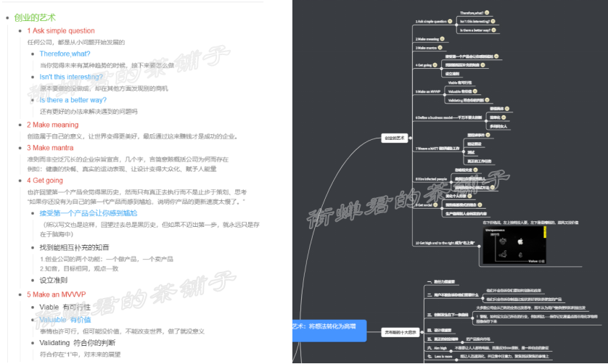Image resolution: width=608 pixels, height=364 pixels.
Task: Click blue 'Valuable 有价值' outline item
Action: tap(65, 320)
